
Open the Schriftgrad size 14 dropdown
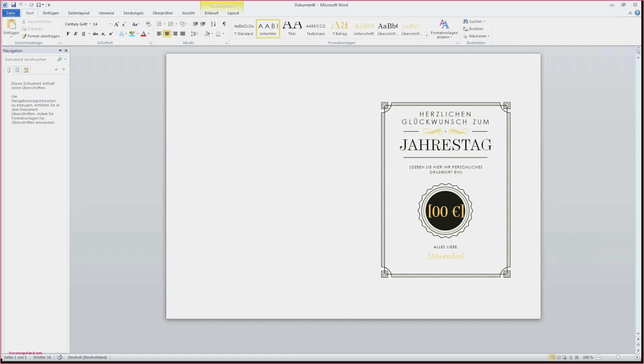(110, 24)
